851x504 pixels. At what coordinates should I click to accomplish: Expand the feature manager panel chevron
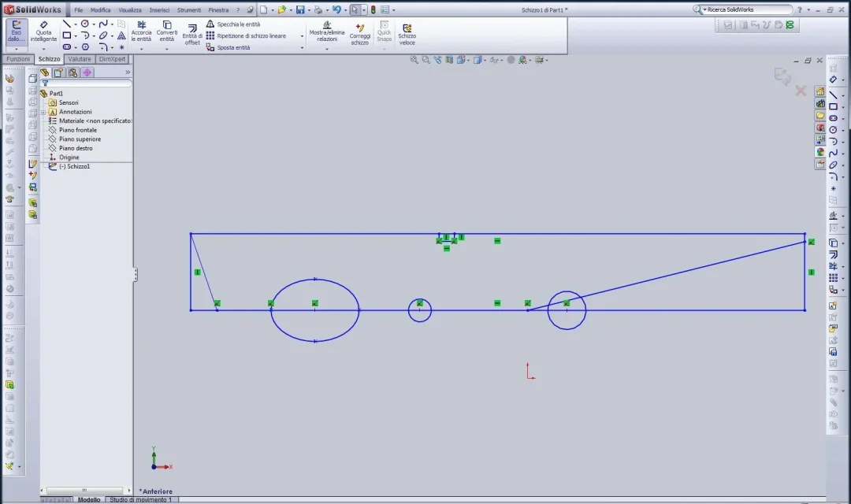tap(128, 72)
